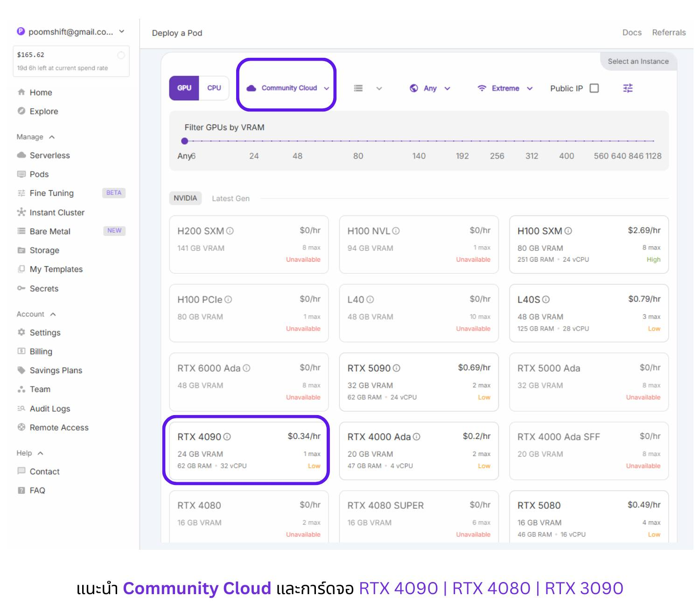Click info icon next to H100 NVL
700x610 pixels.
point(396,231)
